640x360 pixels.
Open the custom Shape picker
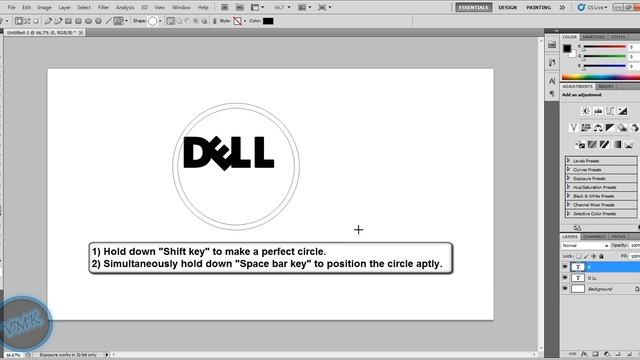(154, 21)
